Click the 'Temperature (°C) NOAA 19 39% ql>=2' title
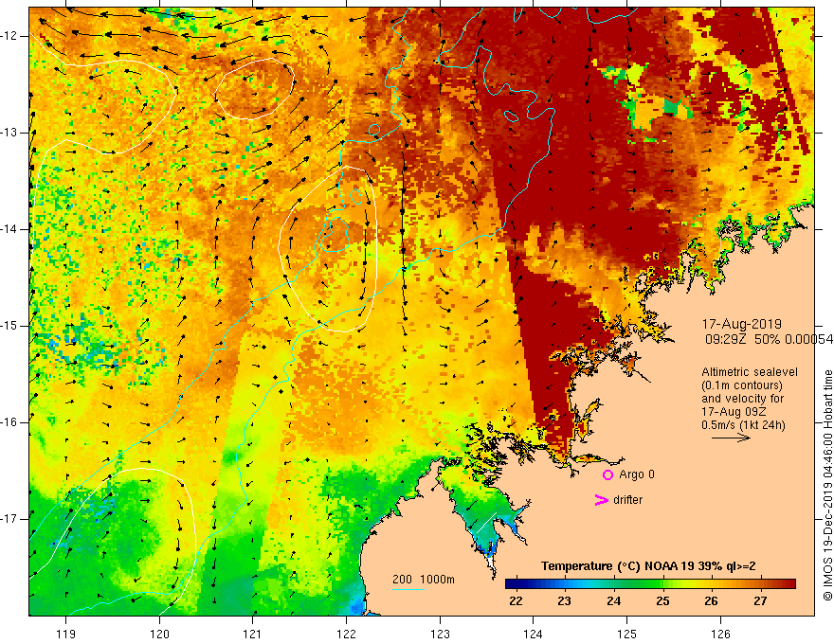This screenshot has height=644, width=834. (x=648, y=566)
